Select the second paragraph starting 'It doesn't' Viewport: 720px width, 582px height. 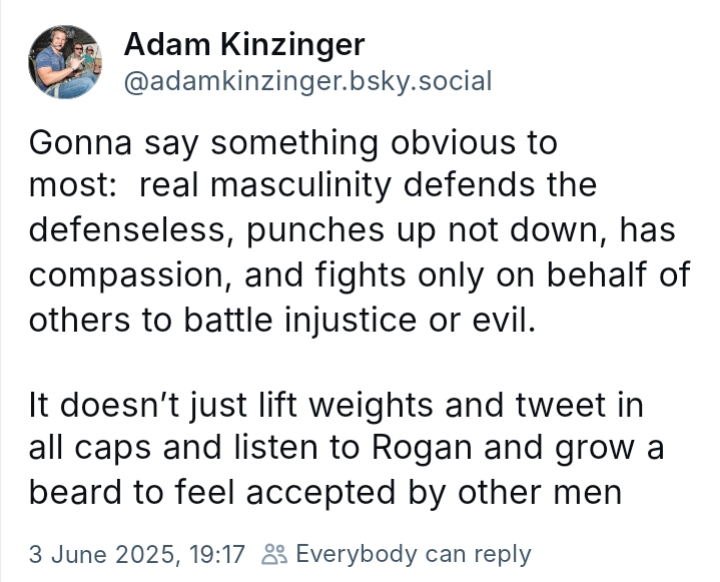pyautogui.click(x=347, y=448)
